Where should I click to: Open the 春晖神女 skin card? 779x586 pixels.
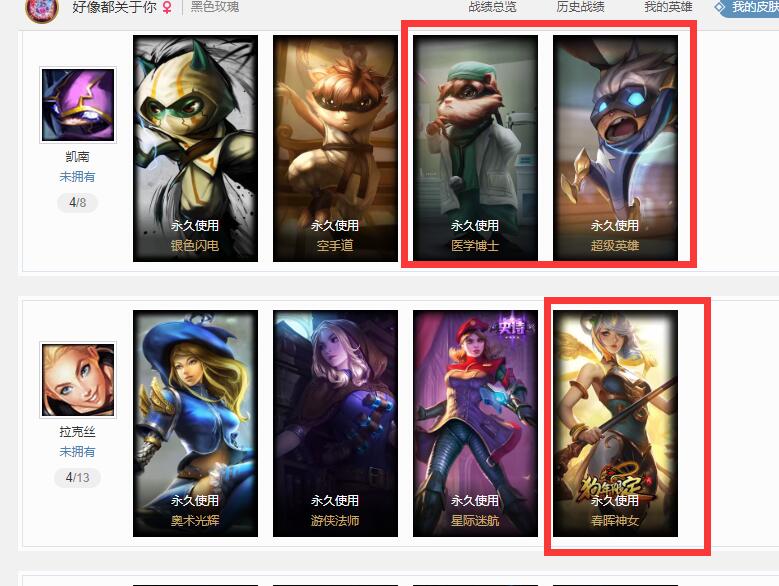(x=616, y=423)
